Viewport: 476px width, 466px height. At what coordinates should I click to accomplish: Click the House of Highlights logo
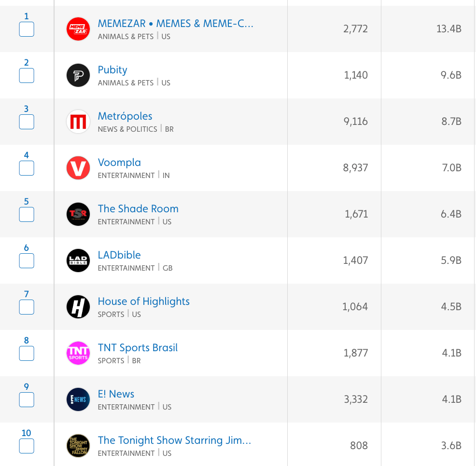click(78, 307)
